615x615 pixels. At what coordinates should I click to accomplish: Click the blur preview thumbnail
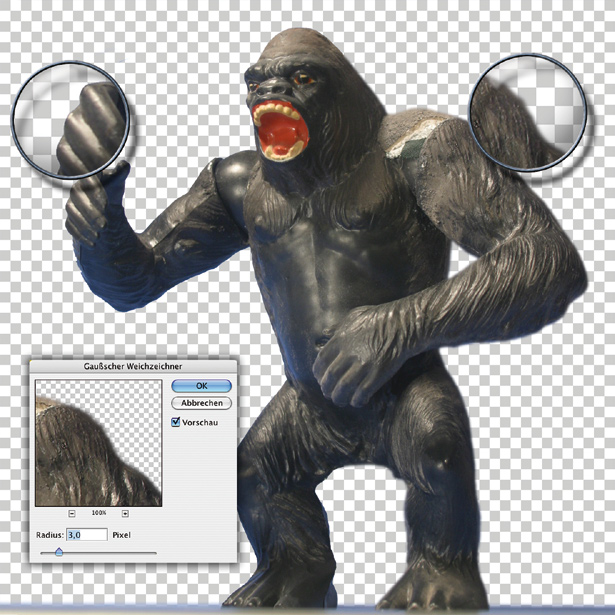point(98,443)
